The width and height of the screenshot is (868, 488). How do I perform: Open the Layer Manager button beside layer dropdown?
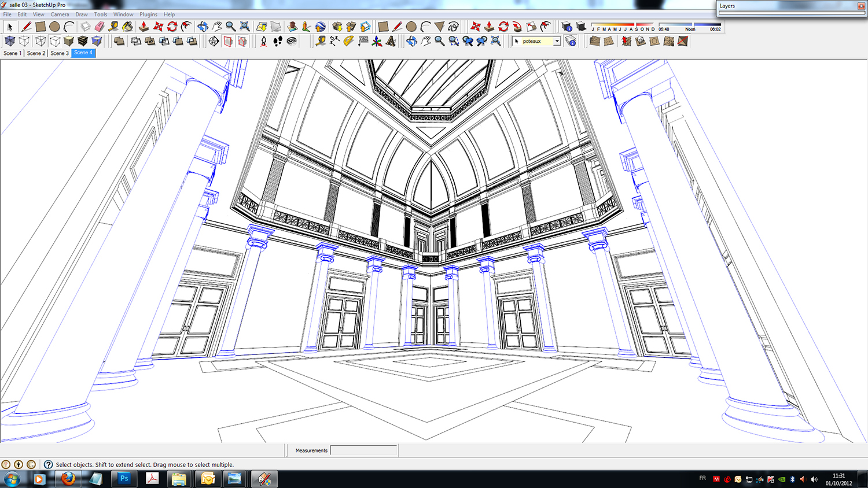[571, 41]
